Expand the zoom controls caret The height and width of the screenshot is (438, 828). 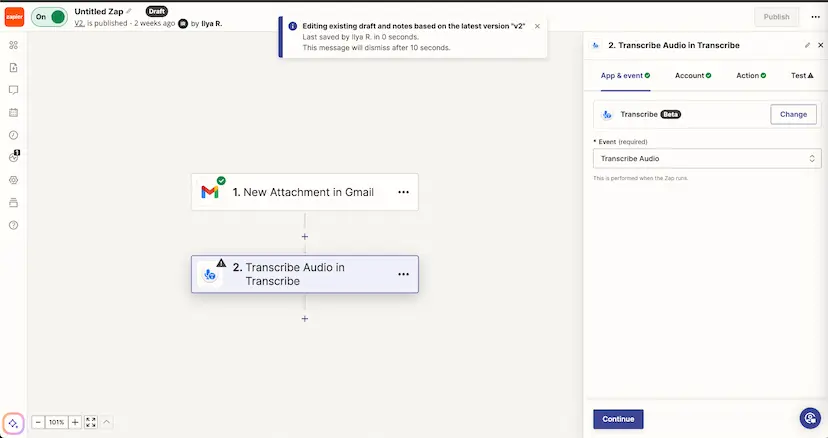point(106,422)
